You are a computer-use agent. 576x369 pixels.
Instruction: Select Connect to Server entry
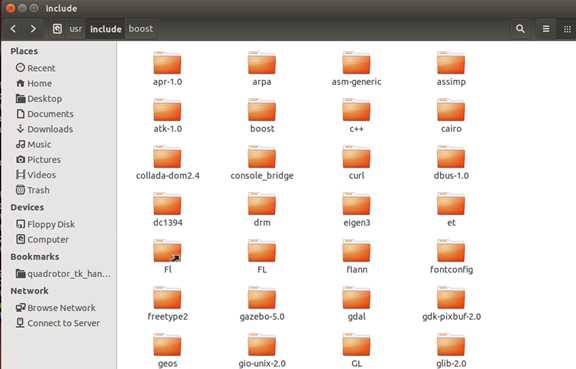click(58, 323)
